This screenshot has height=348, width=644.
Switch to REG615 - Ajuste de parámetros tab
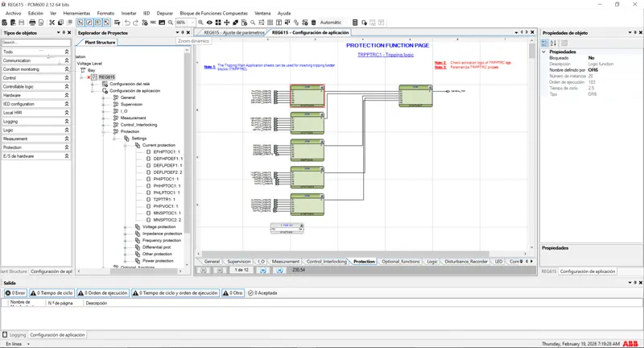click(234, 32)
